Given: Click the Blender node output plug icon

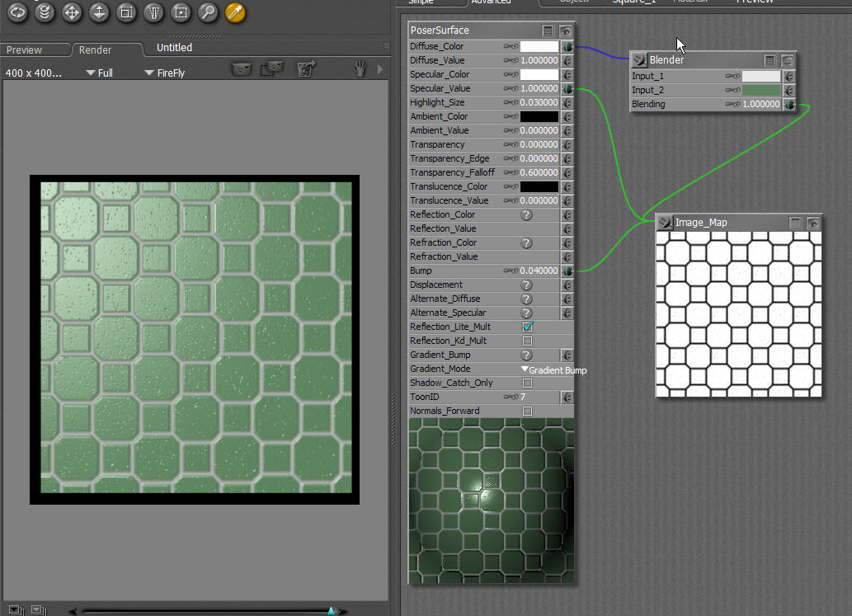Looking at the screenshot, I should coord(640,60).
